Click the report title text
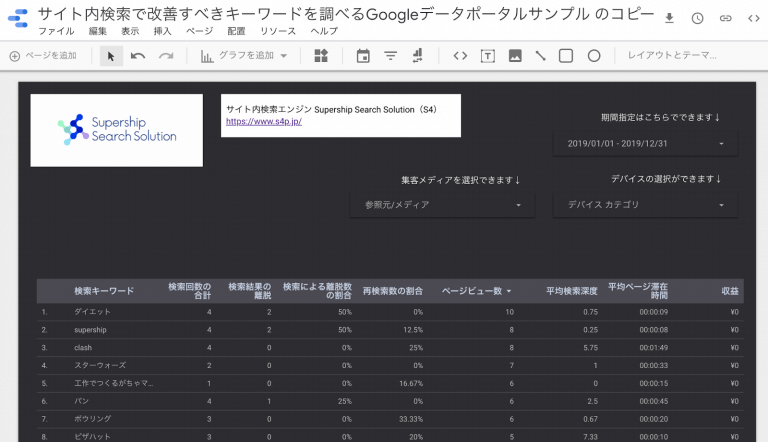 coord(346,14)
